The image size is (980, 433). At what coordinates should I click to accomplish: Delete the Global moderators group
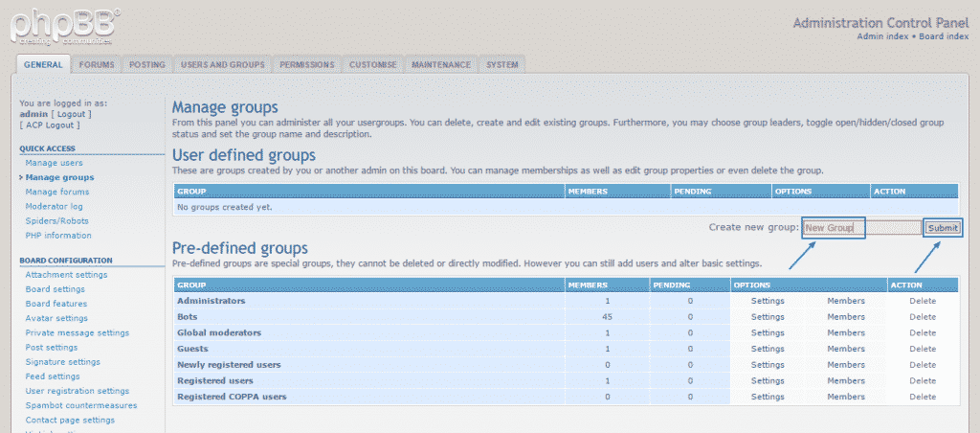pyautogui.click(x=923, y=332)
